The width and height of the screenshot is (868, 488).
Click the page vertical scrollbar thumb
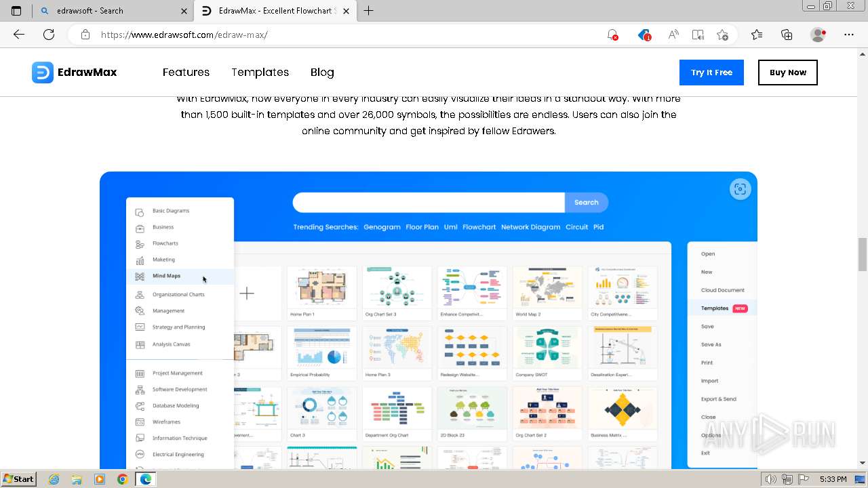pyautogui.click(x=863, y=254)
